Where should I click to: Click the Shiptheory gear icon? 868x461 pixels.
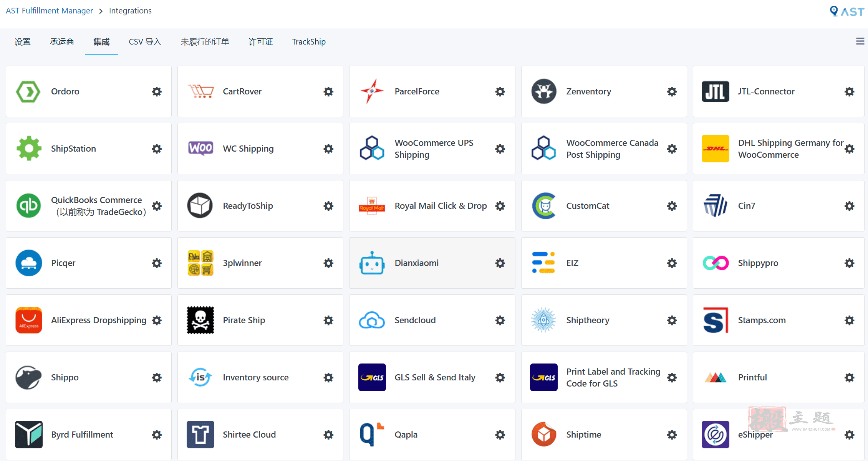[x=672, y=320]
